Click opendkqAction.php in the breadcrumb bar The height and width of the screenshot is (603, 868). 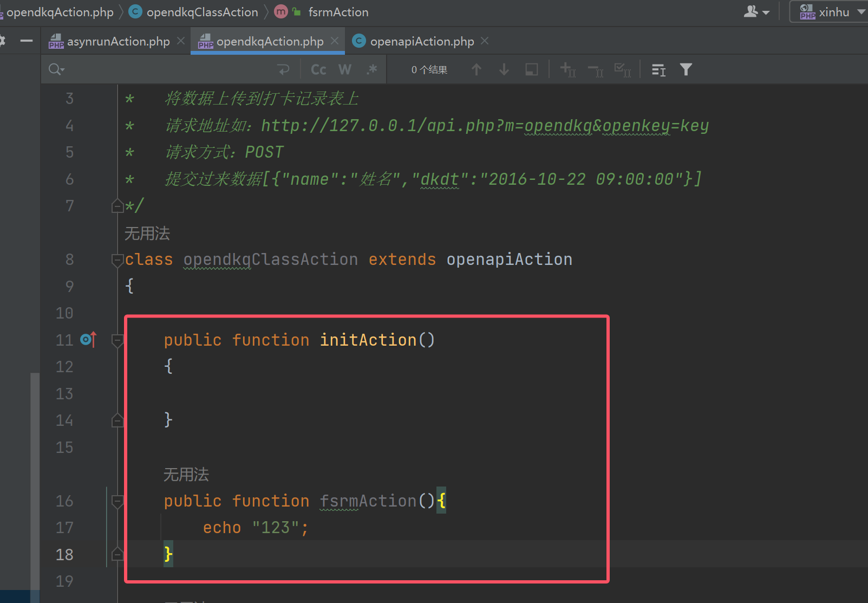pyautogui.click(x=60, y=12)
